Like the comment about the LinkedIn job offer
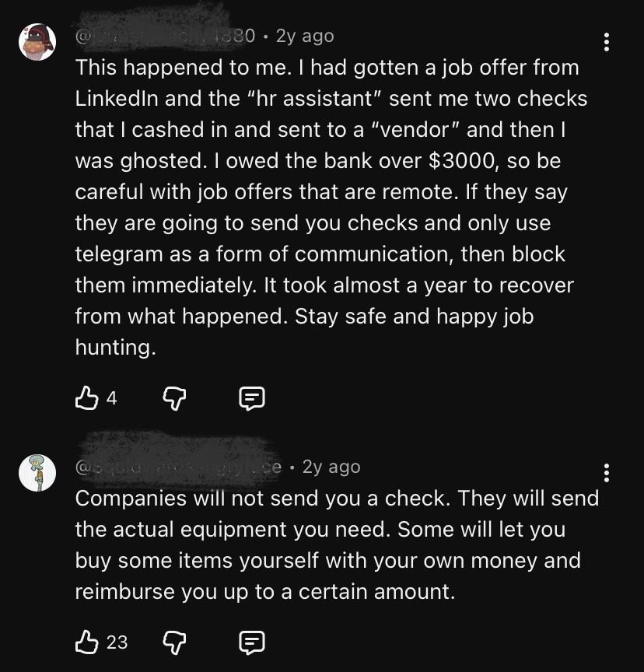The image size is (644, 672). [x=84, y=399]
